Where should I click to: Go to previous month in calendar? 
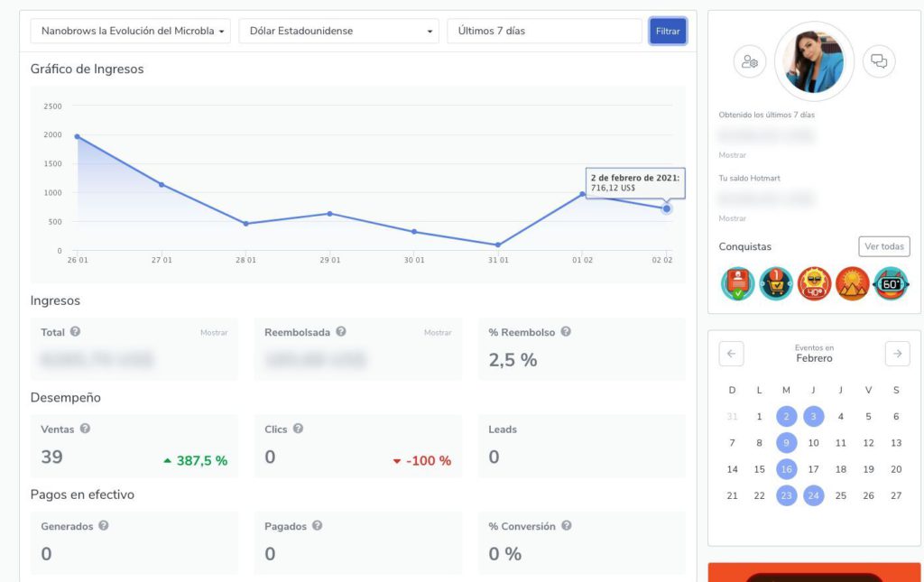click(x=731, y=354)
